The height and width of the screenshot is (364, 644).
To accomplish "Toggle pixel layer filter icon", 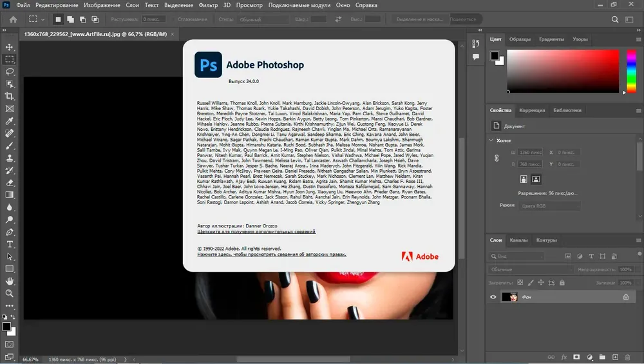I will [568, 256].
